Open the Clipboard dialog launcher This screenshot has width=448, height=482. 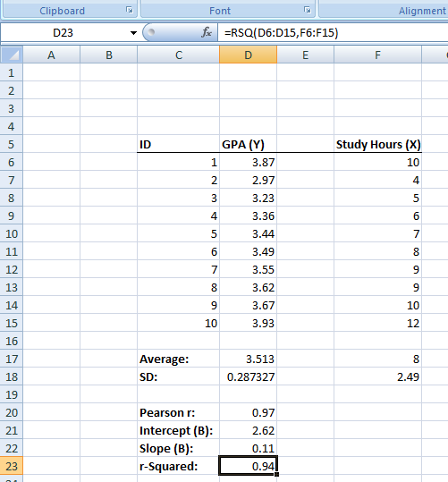pos(130,10)
